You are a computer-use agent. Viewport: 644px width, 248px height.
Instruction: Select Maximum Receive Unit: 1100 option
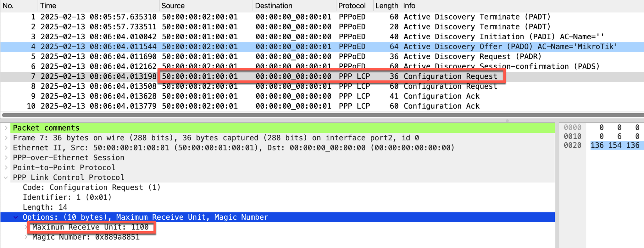coord(91,227)
